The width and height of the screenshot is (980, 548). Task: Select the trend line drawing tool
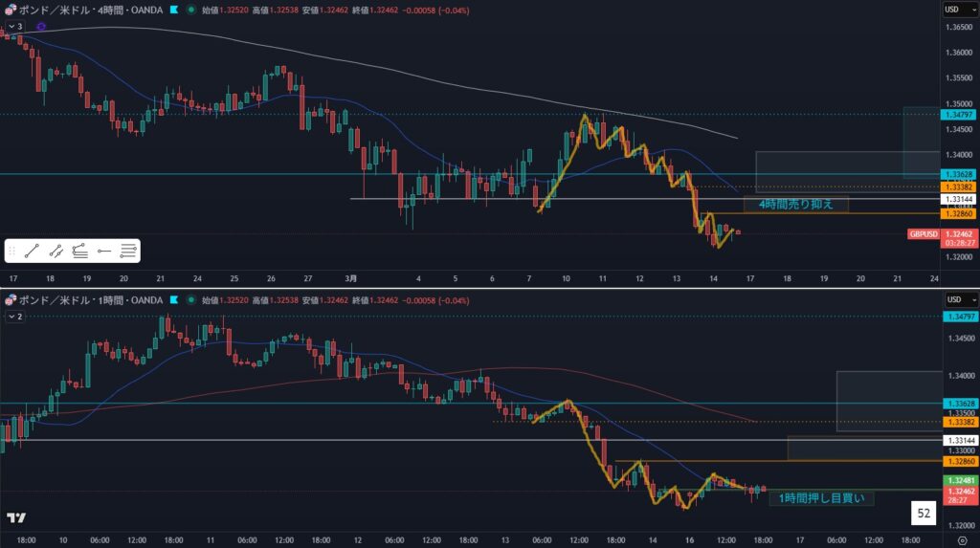(32, 251)
